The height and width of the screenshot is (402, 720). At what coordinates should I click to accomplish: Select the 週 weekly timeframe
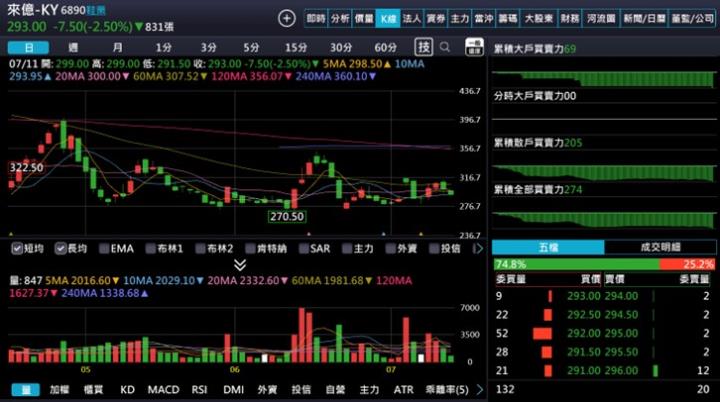73,47
